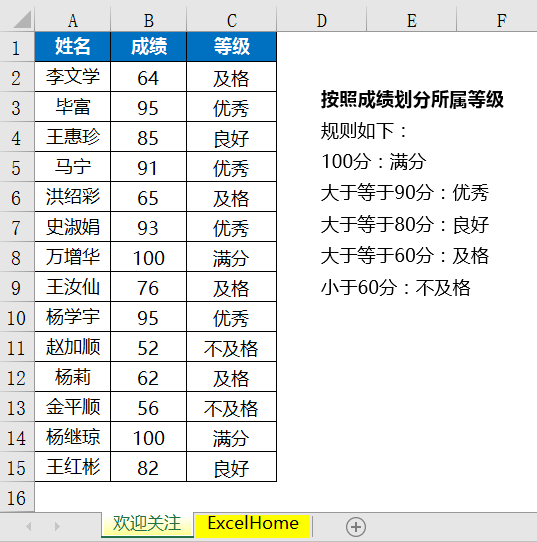537x542 pixels.
Task: Click score 62 in row 12
Action: 149,377
